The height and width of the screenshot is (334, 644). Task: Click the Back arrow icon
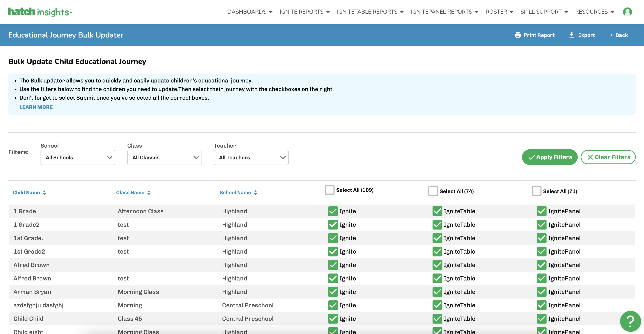tap(612, 35)
